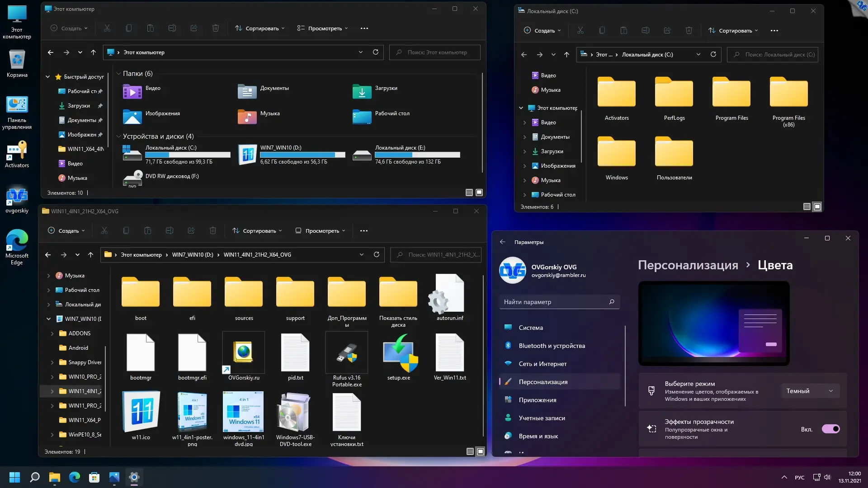Select Персонализация in settings sidebar
868x488 pixels.
click(x=543, y=382)
